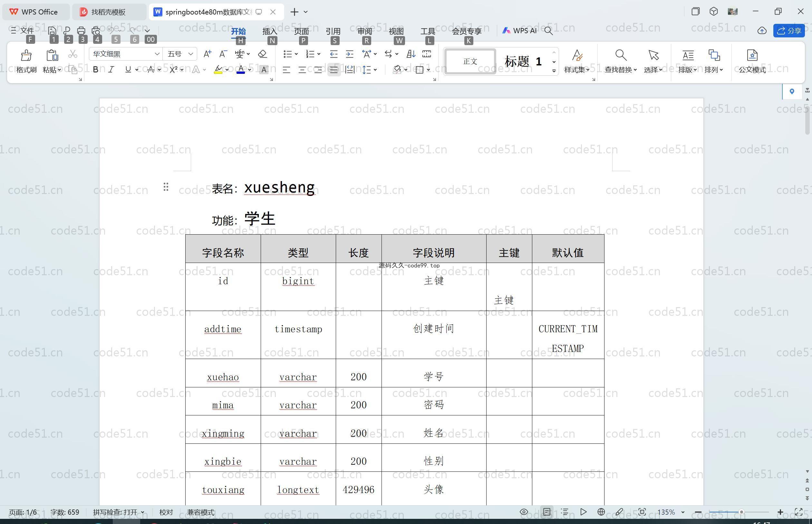Click the Sort icon in paragraph group
Viewport: 812px width, 524px height.
pos(411,54)
